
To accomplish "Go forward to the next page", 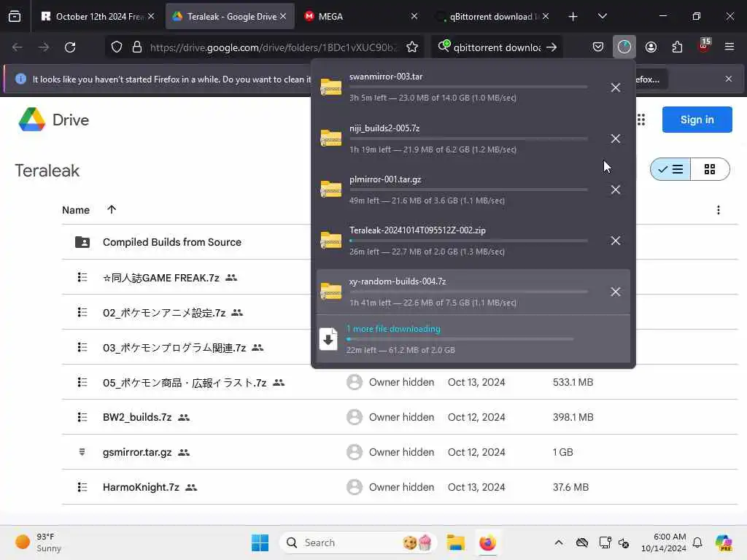I will (x=43, y=47).
